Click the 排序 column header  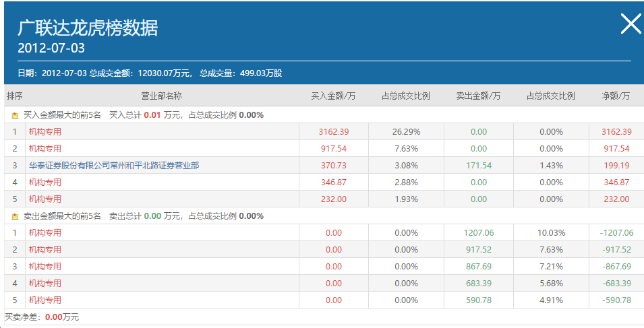(14, 96)
